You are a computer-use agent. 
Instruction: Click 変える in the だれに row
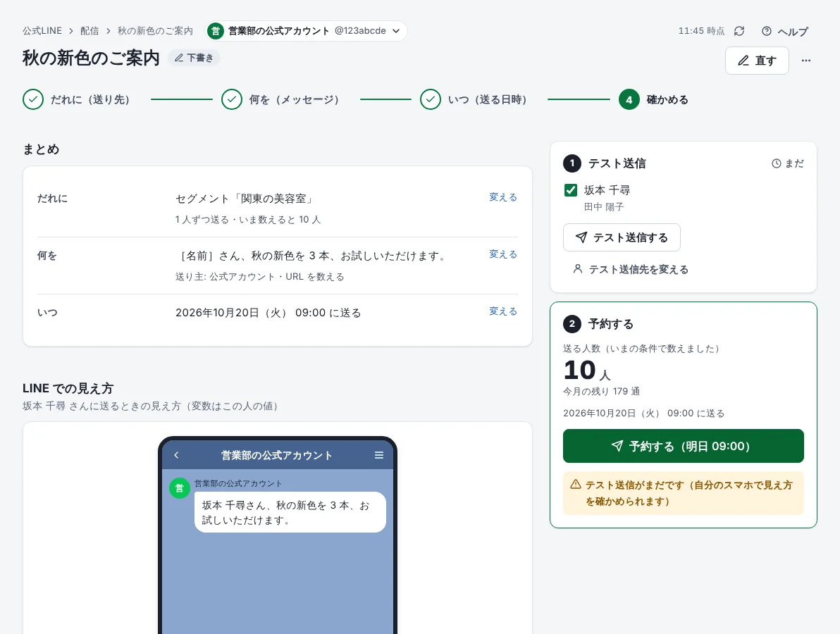tap(503, 197)
